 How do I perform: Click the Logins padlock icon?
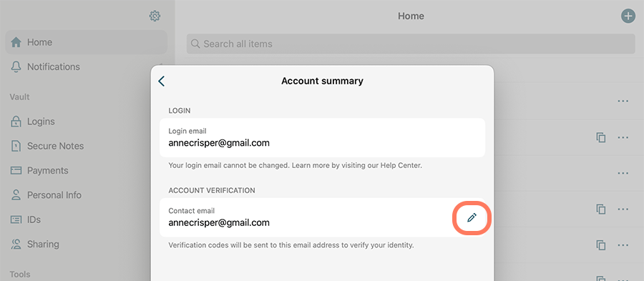tap(16, 122)
